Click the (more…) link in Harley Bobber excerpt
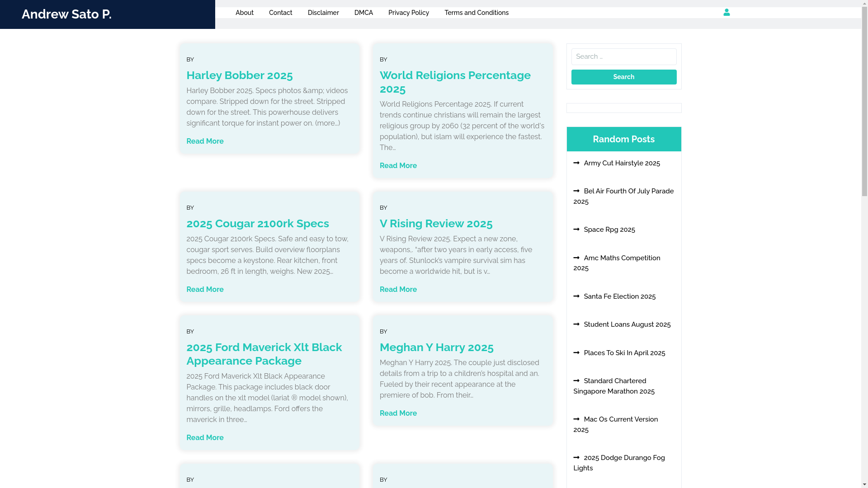The image size is (868, 488). pyautogui.click(x=327, y=123)
